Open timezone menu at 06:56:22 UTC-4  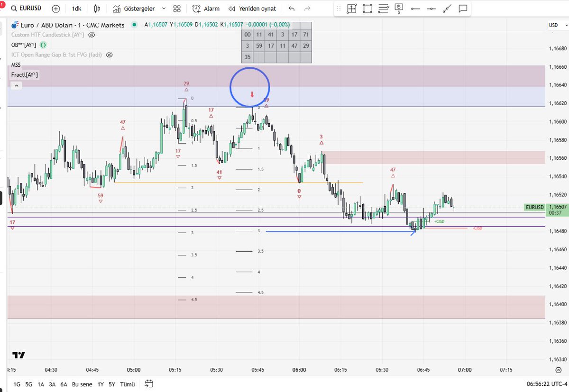pyautogui.click(x=547, y=384)
